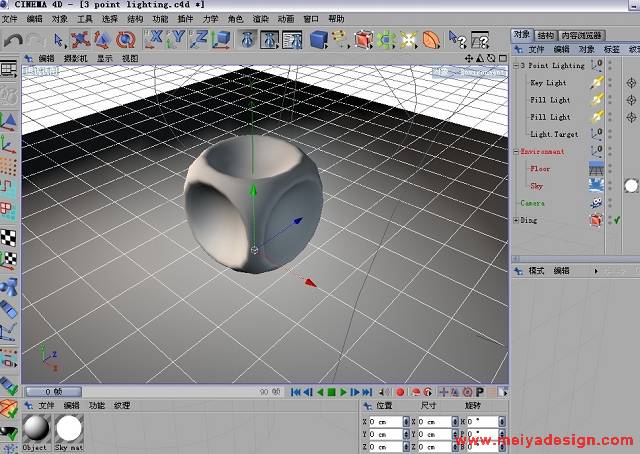Click the viewport zoom triangle icon
Viewport: 640px width, 454px height.
point(480,58)
